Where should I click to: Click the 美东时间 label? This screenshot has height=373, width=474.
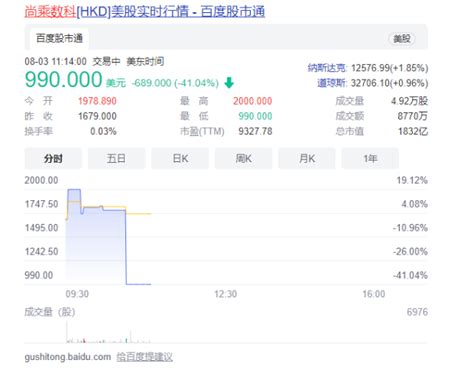(x=145, y=62)
